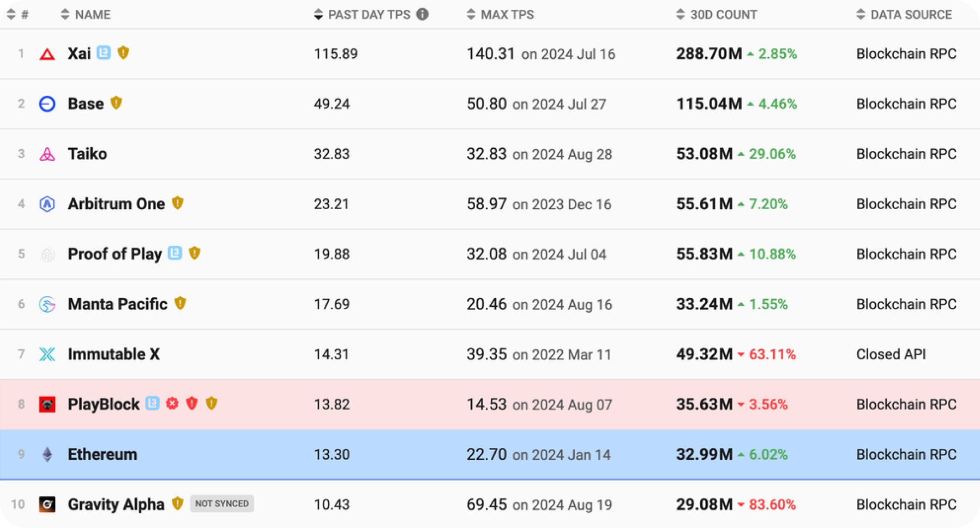Image resolution: width=980 pixels, height=528 pixels.
Task: Open the PlayBlock project name
Action: coord(104,404)
